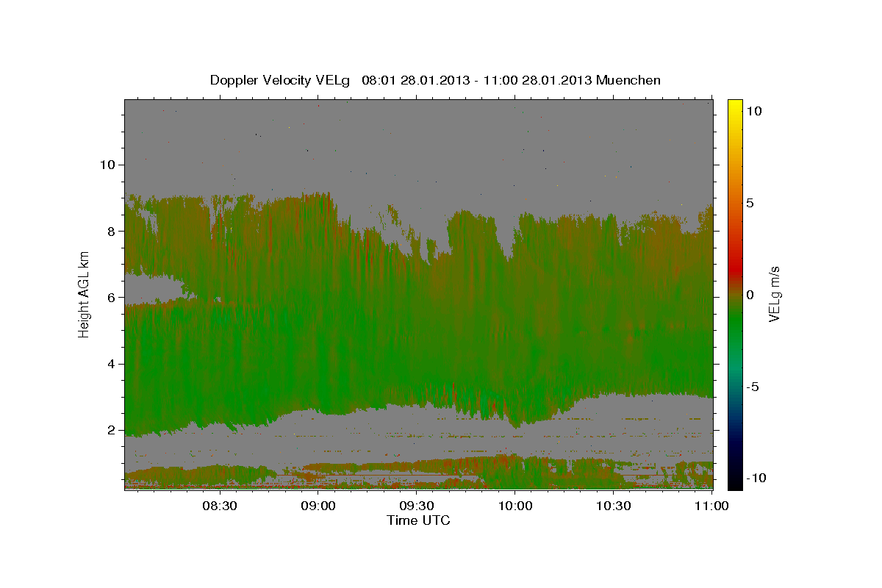Click the colorbar tick label '-5'
This screenshot has height=588, width=882.
(x=753, y=387)
